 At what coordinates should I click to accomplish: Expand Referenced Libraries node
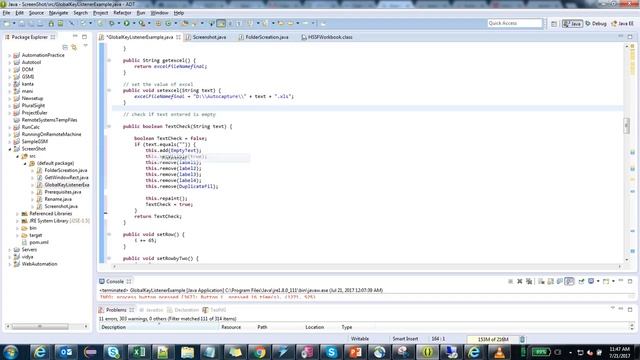[x=18, y=214]
